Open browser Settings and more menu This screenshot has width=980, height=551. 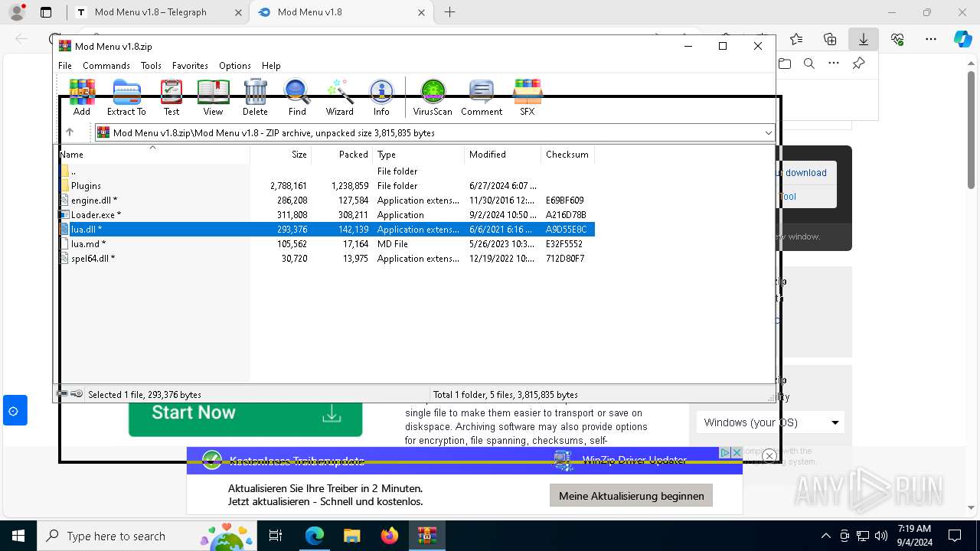(931, 39)
